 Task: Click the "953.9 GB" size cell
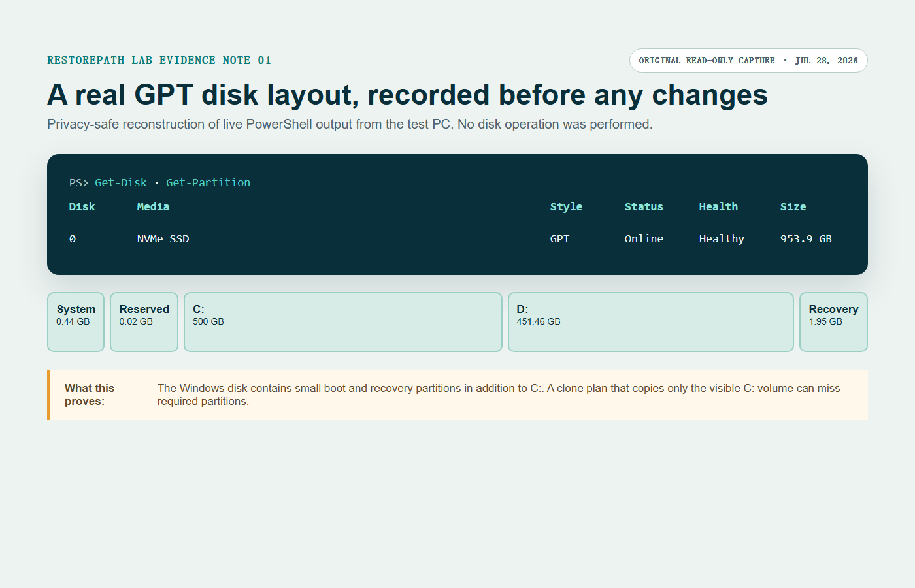[x=806, y=239]
